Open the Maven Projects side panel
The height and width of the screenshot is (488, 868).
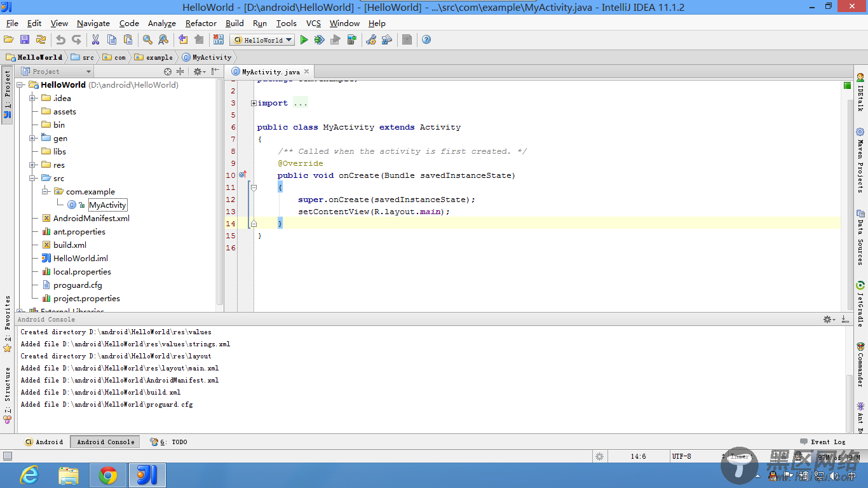(x=860, y=161)
